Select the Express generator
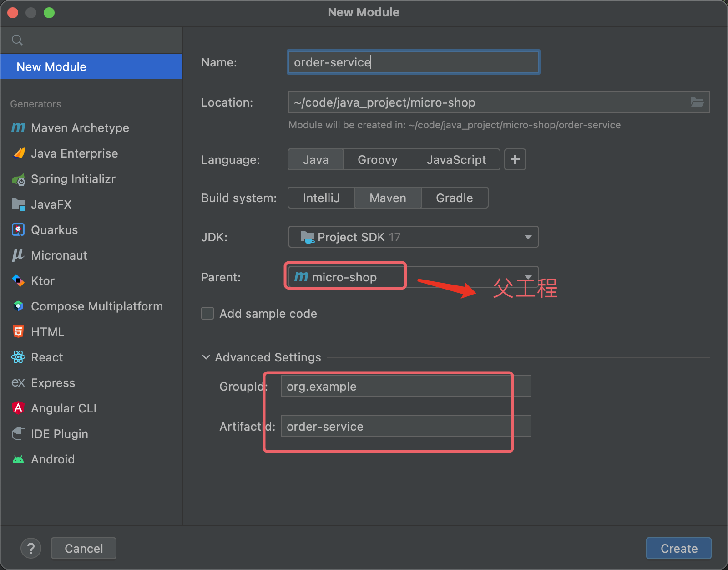 91,383
